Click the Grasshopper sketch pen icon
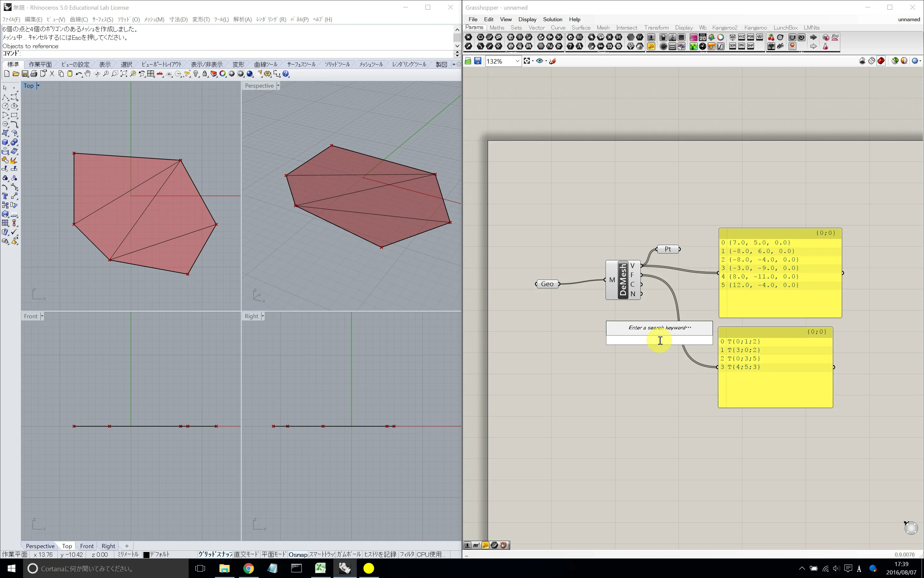 [552, 61]
